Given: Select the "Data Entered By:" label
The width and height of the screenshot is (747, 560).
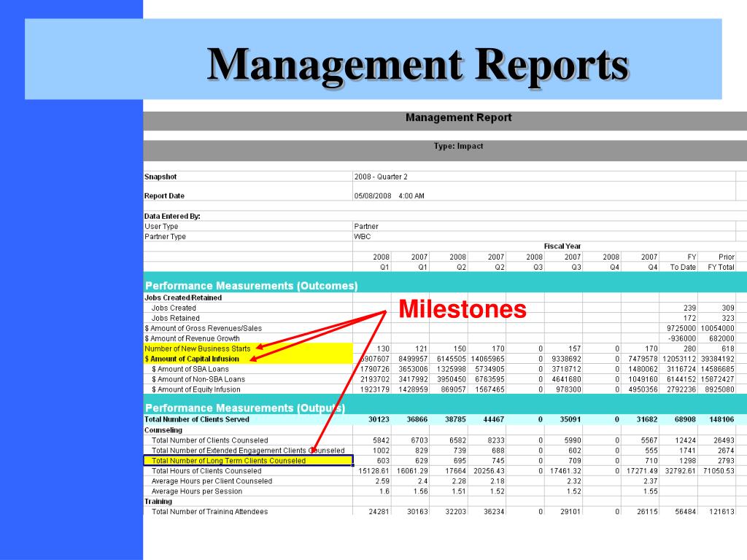Looking at the screenshot, I should click(x=172, y=216).
